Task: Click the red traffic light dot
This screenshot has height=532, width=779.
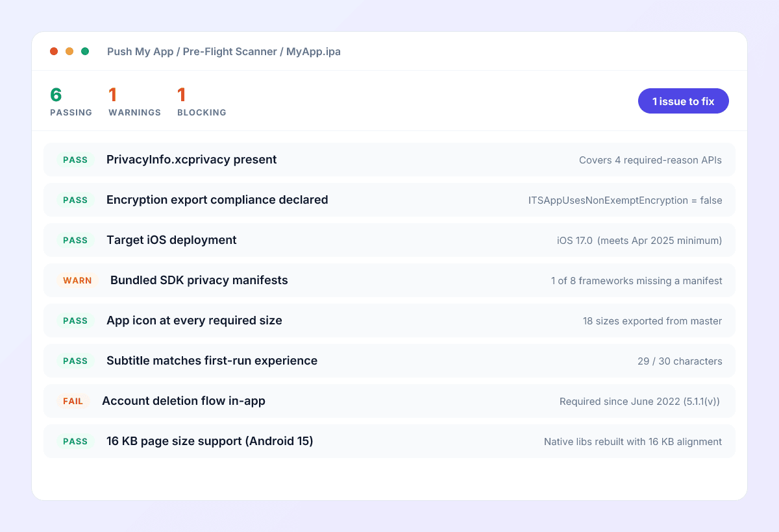Action: click(54, 51)
